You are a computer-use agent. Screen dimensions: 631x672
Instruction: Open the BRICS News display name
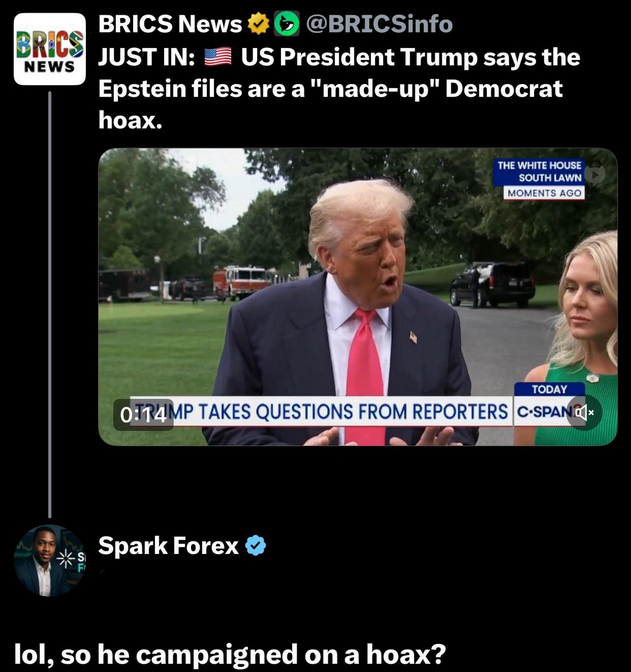coord(170,23)
